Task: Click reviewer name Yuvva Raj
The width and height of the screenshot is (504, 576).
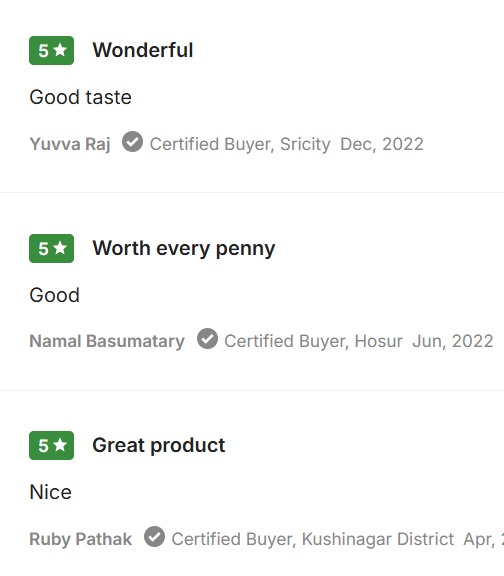Action: coord(70,144)
